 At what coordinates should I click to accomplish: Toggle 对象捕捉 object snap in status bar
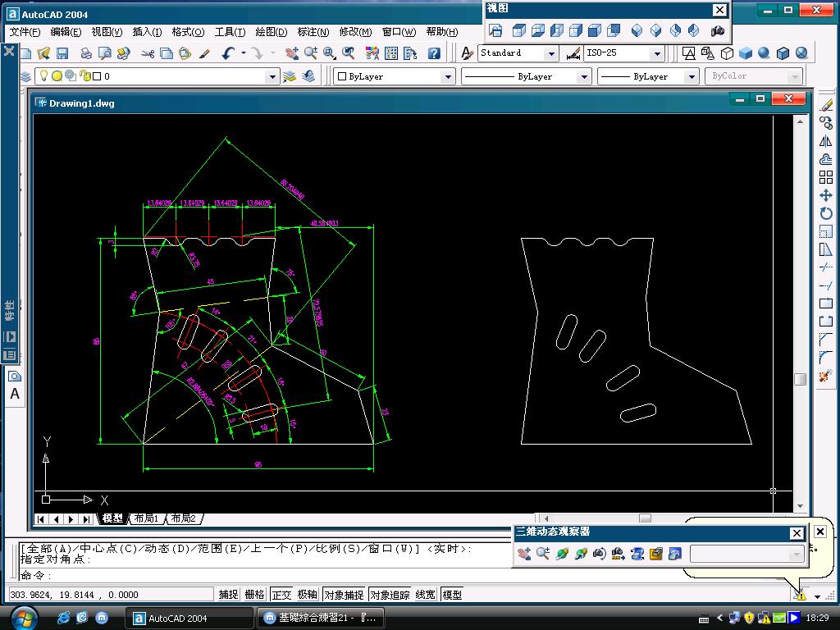[x=344, y=594]
